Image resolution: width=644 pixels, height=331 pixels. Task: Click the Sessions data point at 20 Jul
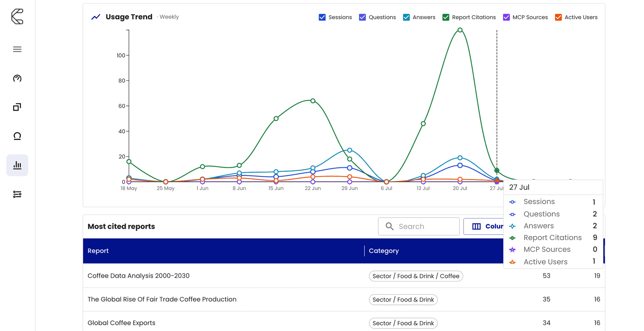click(460, 165)
